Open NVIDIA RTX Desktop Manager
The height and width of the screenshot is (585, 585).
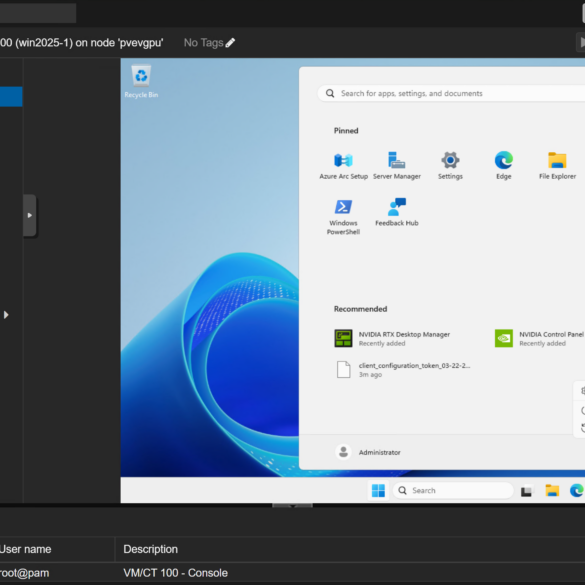[x=392, y=338]
